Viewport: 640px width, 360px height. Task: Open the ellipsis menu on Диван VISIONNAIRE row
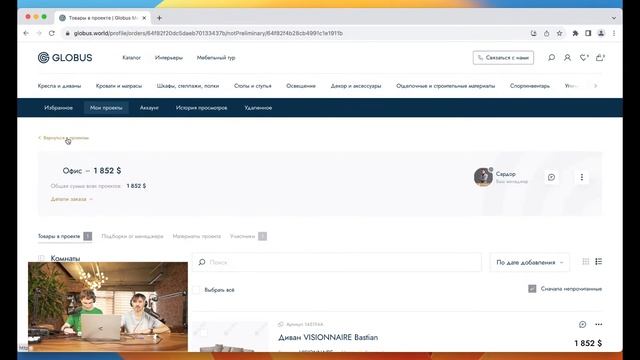coord(598,324)
